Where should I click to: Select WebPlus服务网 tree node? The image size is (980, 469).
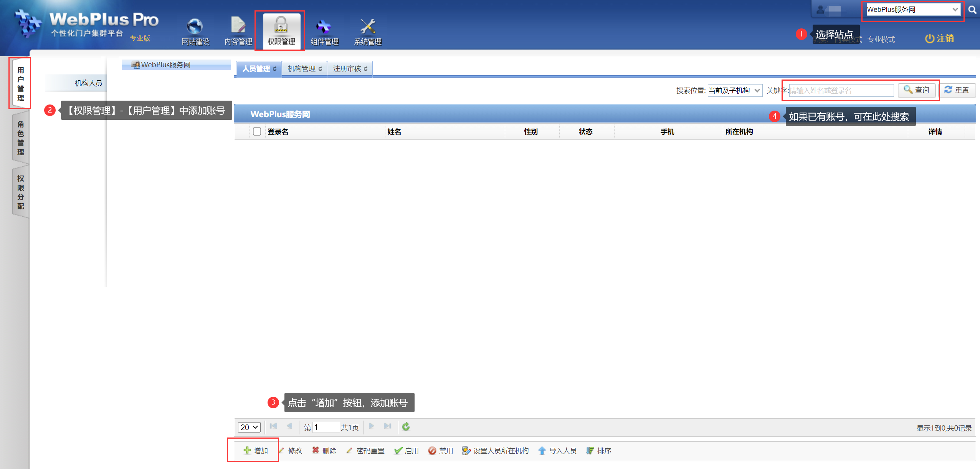165,65
